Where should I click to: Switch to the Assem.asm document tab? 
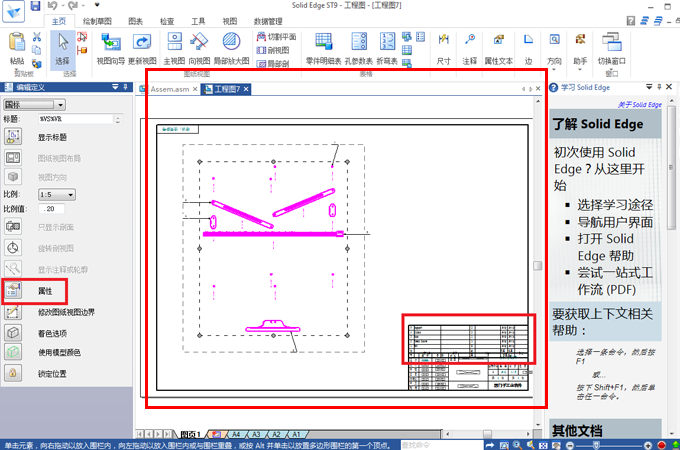[171, 90]
